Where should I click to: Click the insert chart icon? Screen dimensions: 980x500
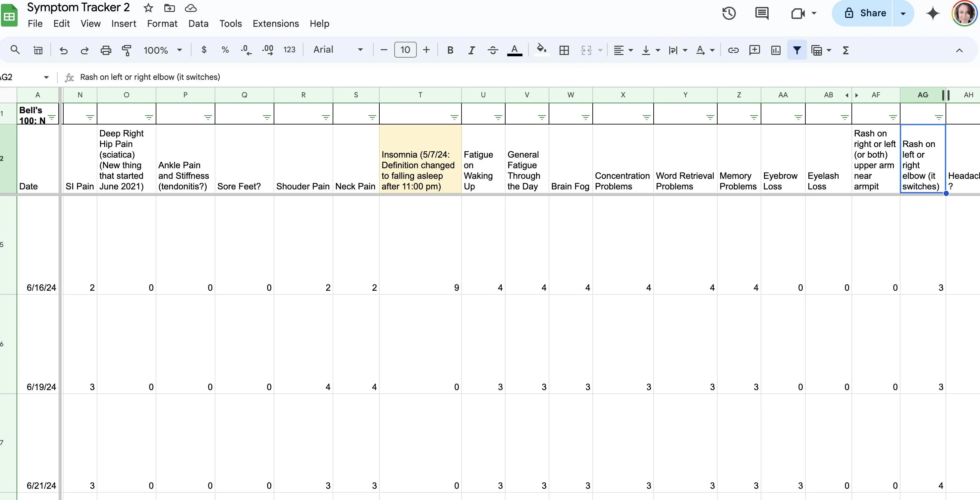776,50
